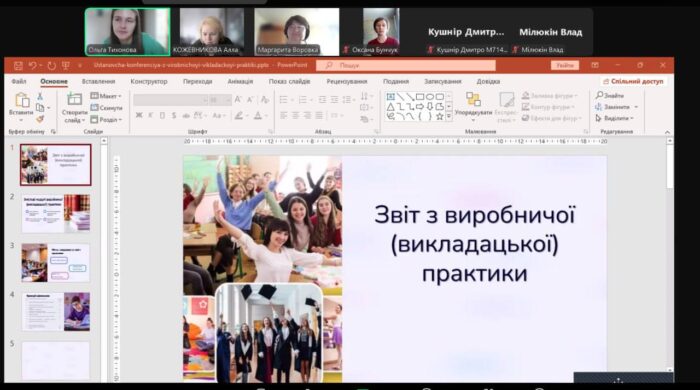Select the star shape in shapes gallery

440,116
